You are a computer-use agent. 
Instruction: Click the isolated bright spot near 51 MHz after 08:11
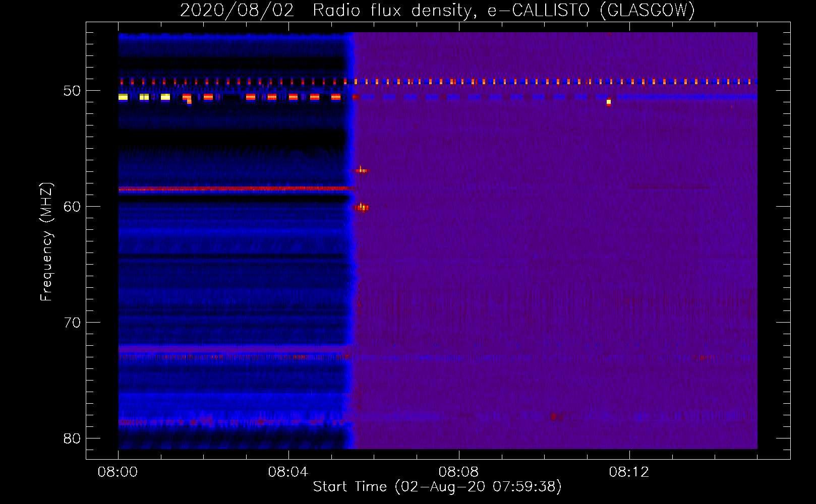[609, 102]
